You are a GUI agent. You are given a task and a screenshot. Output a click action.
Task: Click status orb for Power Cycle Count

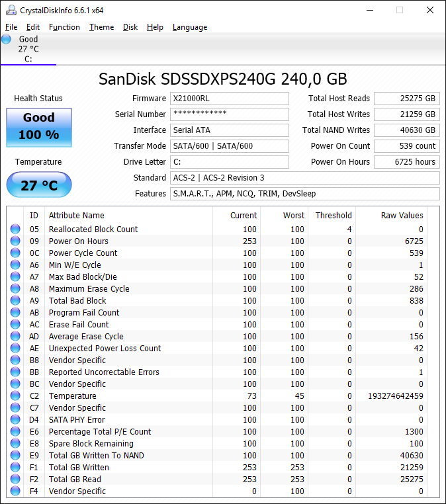tap(15, 253)
